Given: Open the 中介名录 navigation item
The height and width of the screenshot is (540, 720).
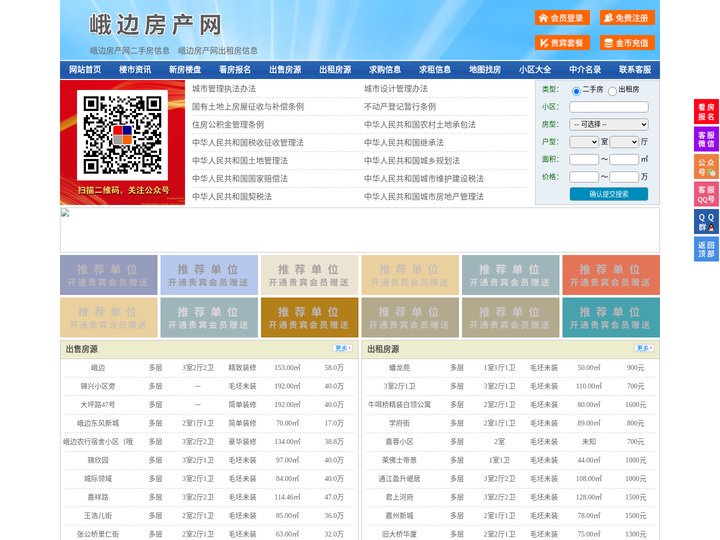Looking at the screenshot, I should pyautogui.click(x=585, y=70).
